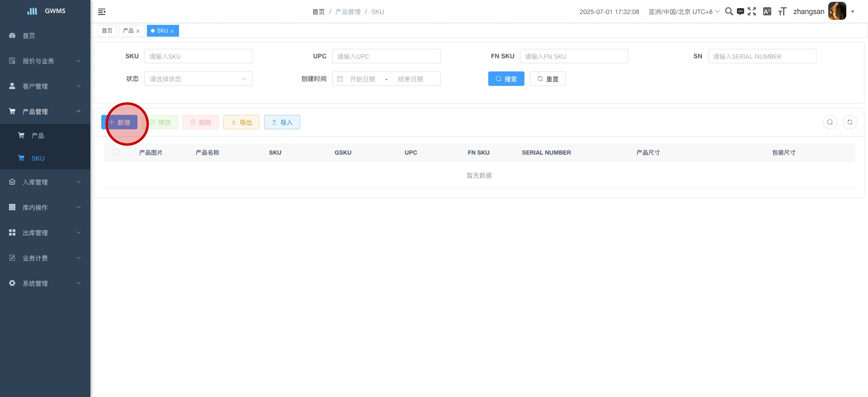Open the font size adjustment icon
Image resolution: width=868 pixels, height=397 pixels.
(x=782, y=11)
